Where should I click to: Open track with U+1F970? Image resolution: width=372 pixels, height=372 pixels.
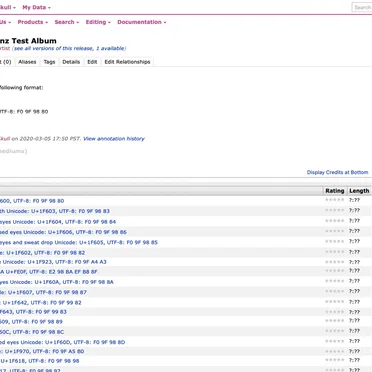[x=42, y=352]
